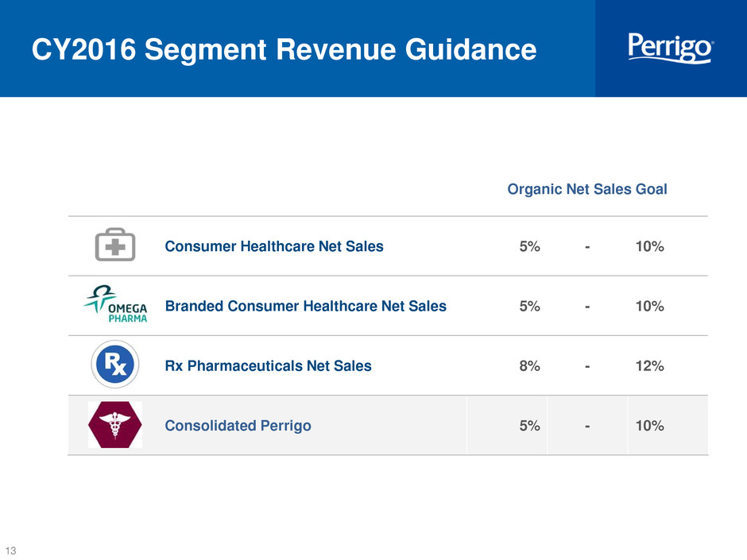Click the 10% value for Branded Consumer Healthcare
The height and width of the screenshot is (560, 747).
pos(650,306)
